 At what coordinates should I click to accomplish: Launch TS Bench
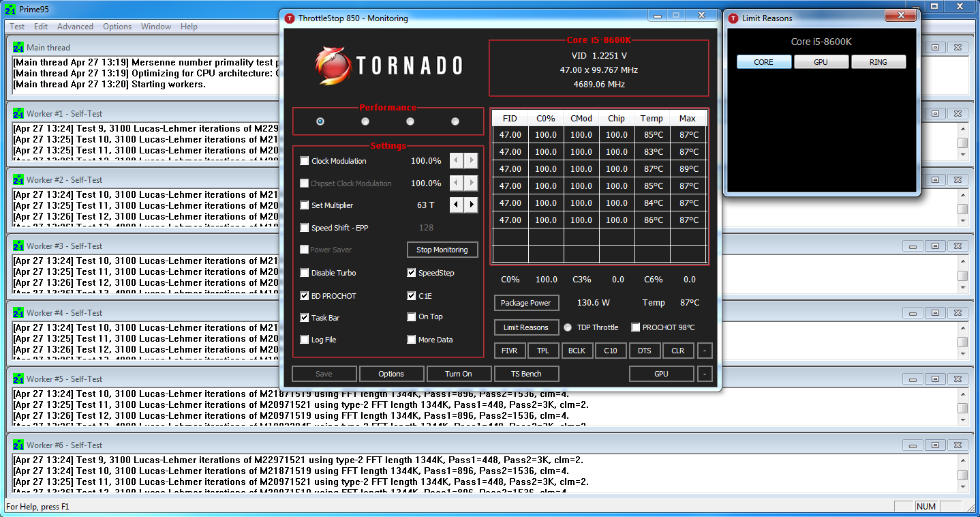[527, 374]
